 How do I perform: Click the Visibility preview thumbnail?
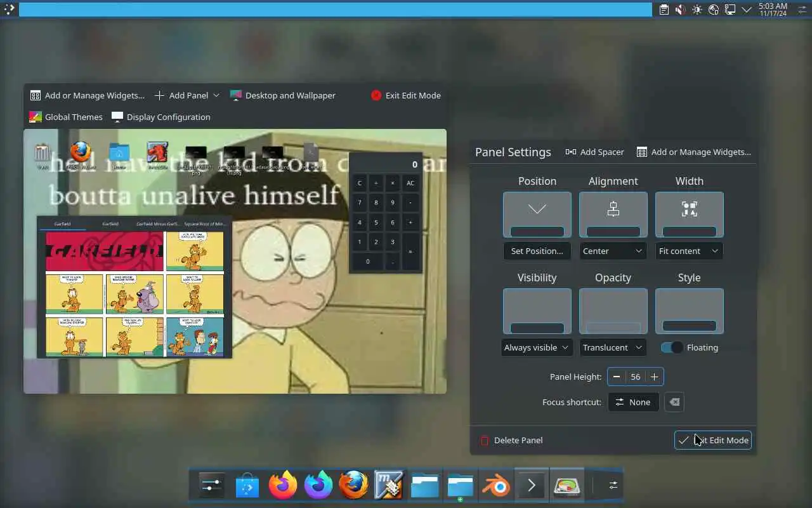click(537, 311)
